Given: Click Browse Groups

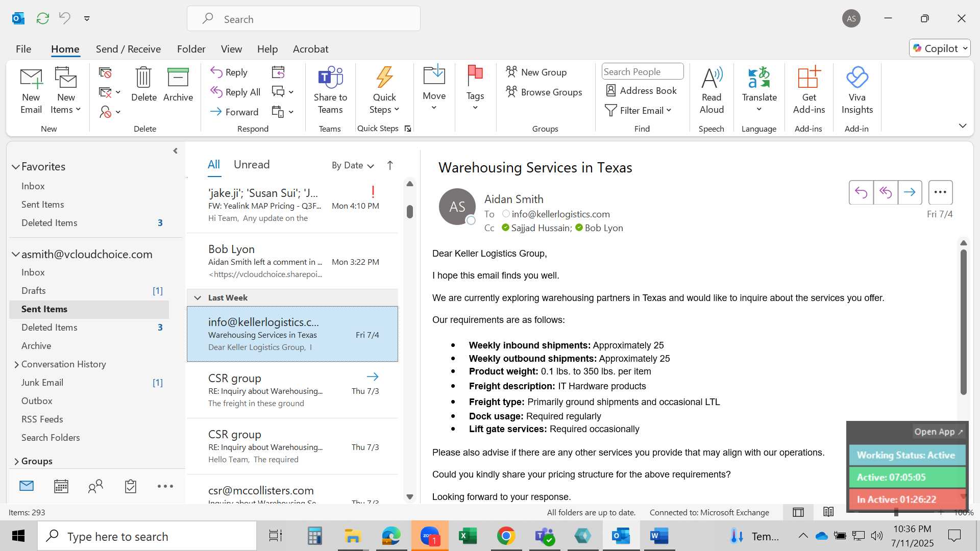Looking at the screenshot, I should tap(544, 92).
